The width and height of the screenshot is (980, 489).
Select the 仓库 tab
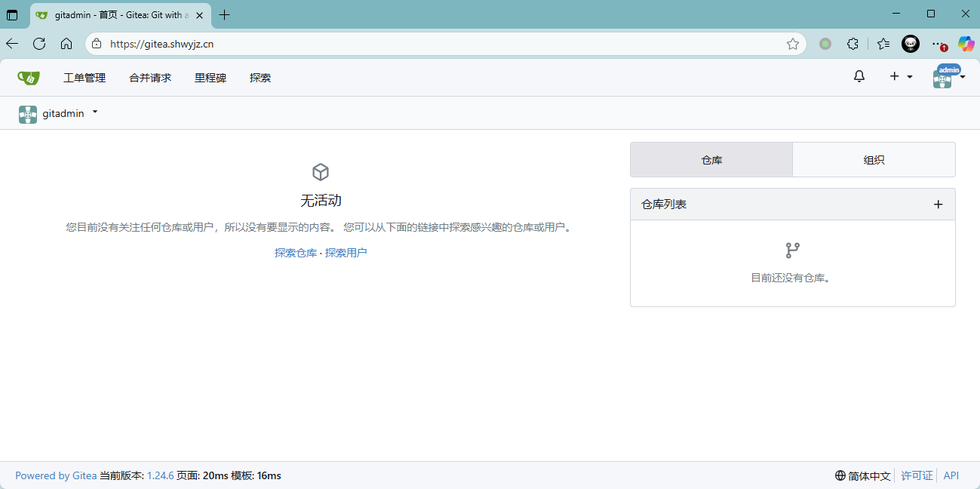[711, 160]
